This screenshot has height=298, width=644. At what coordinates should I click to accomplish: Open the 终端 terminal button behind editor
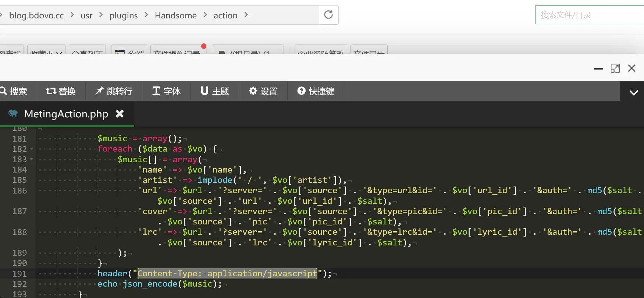(x=129, y=50)
